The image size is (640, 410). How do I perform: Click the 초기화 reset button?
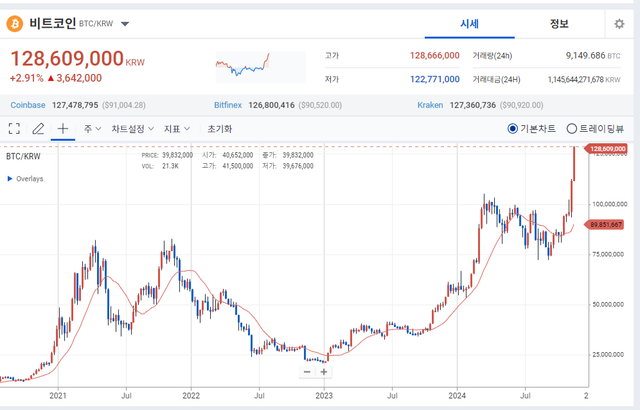(x=220, y=129)
